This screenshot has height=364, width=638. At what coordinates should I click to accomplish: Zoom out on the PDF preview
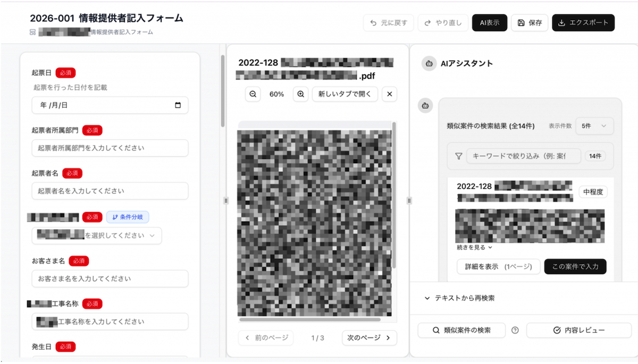coord(253,94)
